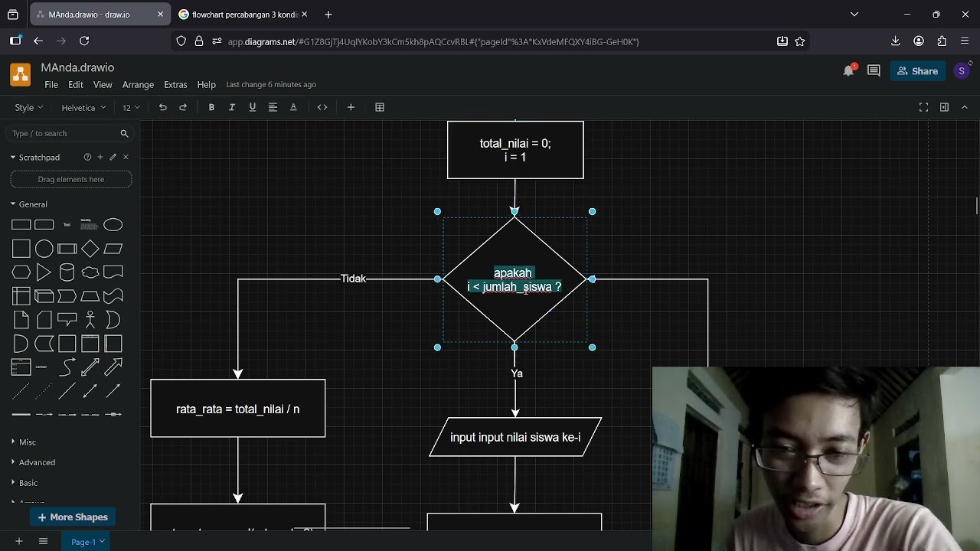Open the comments icon next to Share
Viewport: 980px width, 551px height.
coord(874,70)
